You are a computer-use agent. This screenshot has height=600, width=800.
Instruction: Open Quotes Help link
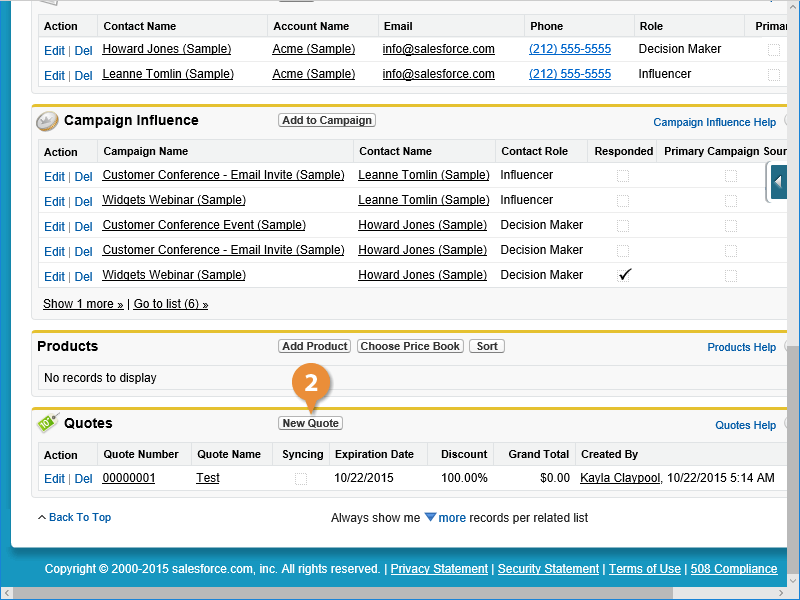click(745, 426)
